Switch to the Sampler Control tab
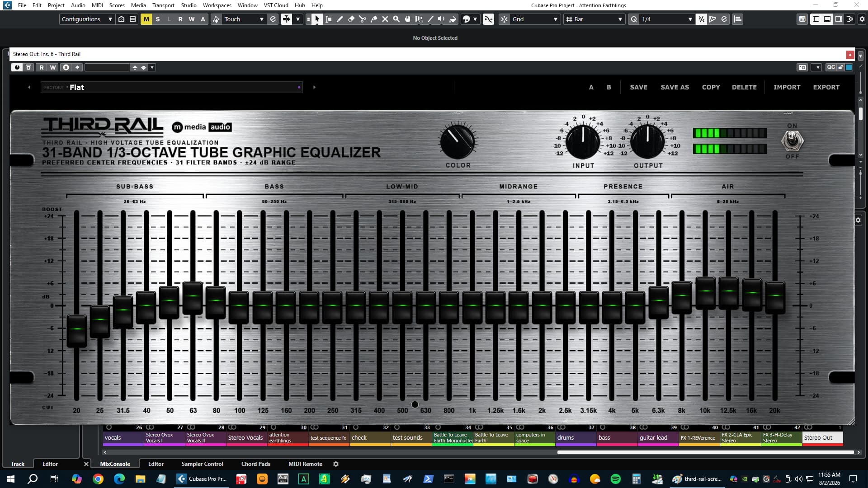Viewport: 868px width, 488px height. [202, 464]
